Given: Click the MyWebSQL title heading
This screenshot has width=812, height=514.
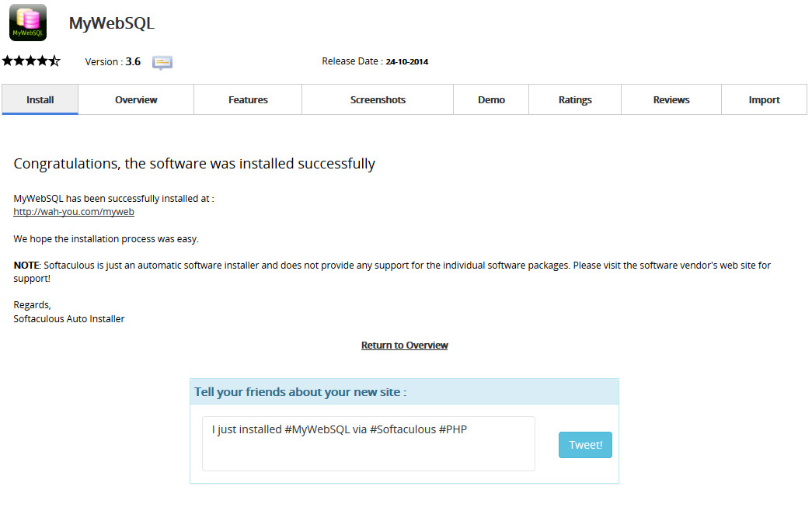Looking at the screenshot, I should point(112,23).
